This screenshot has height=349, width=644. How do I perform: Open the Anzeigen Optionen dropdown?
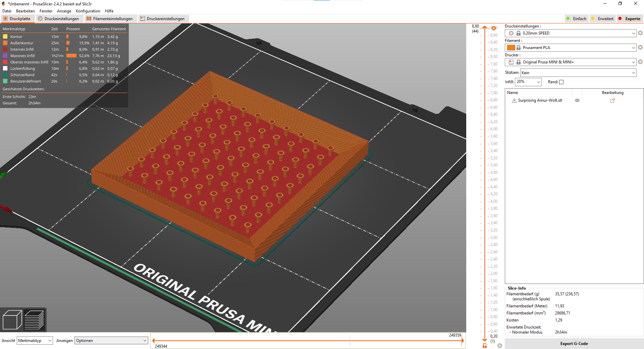click(111, 340)
